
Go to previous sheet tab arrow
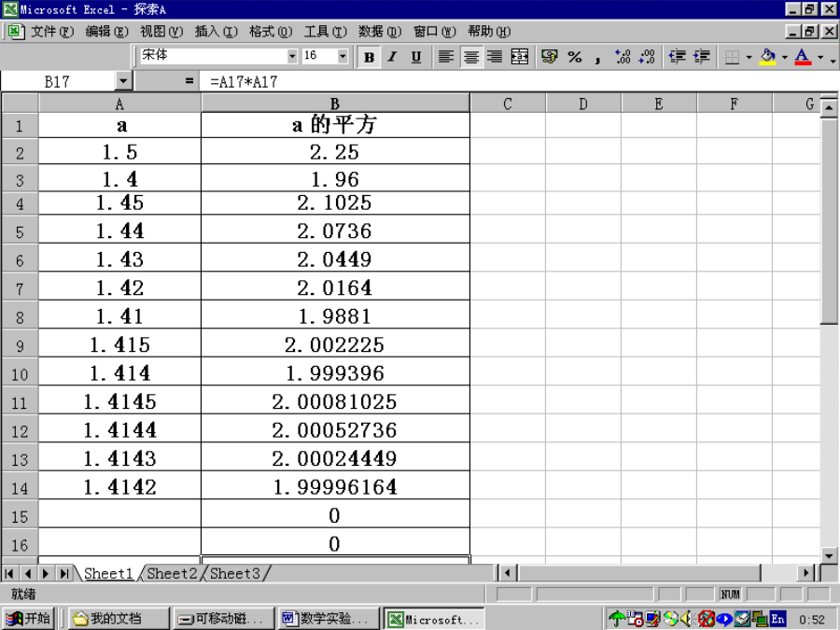pos(28,574)
